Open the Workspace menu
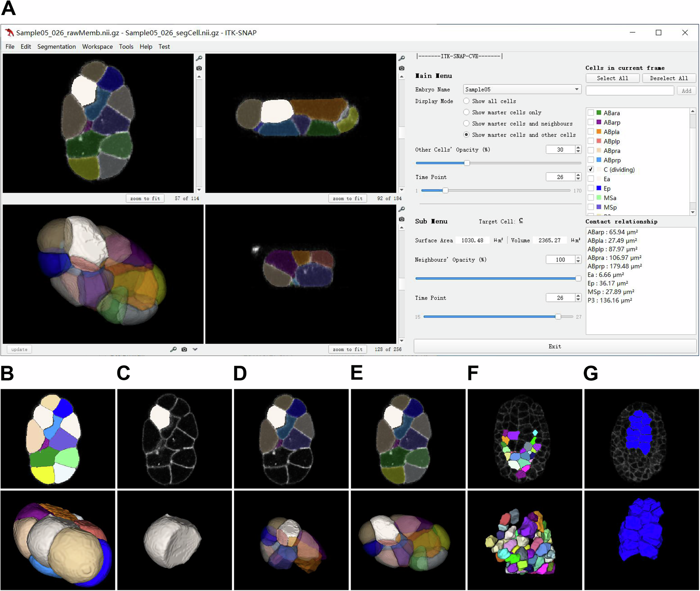 tap(97, 47)
